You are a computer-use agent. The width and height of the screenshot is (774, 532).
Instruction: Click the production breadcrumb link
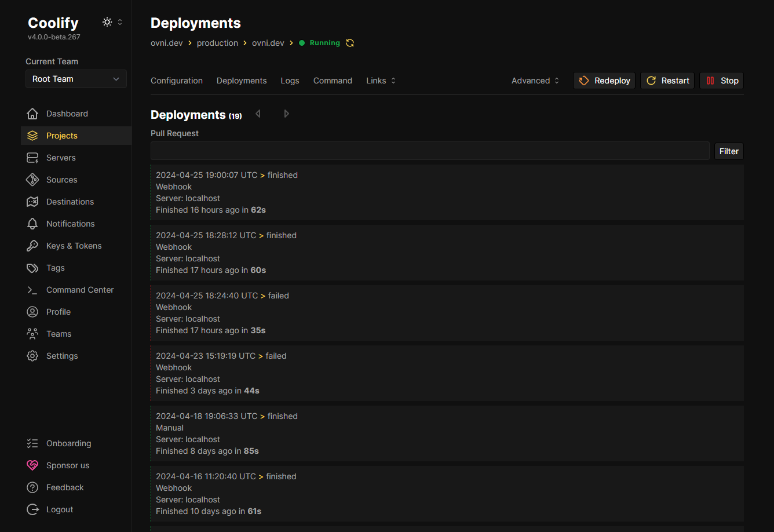pos(217,43)
